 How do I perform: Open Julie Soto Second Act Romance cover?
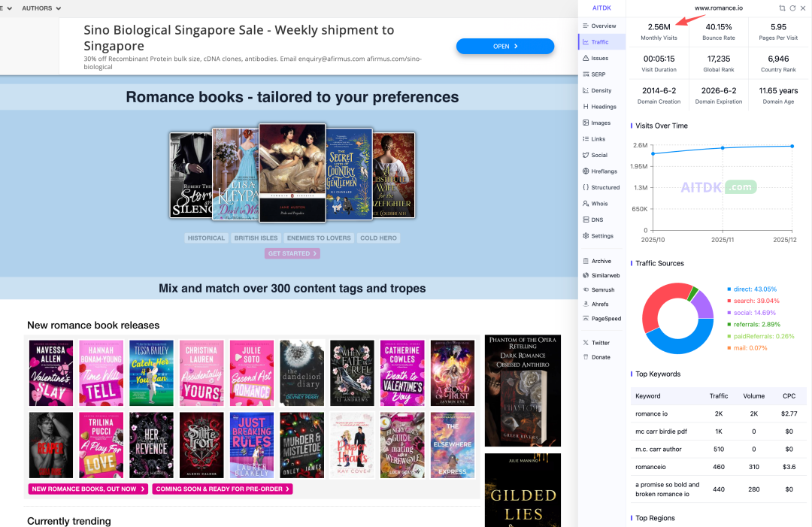click(x=252, y=373)
